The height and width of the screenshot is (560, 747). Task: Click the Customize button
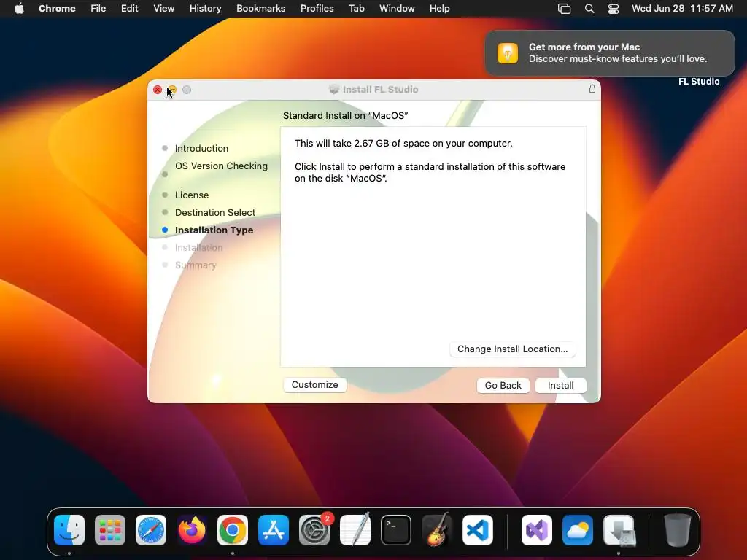click(315, 385)
